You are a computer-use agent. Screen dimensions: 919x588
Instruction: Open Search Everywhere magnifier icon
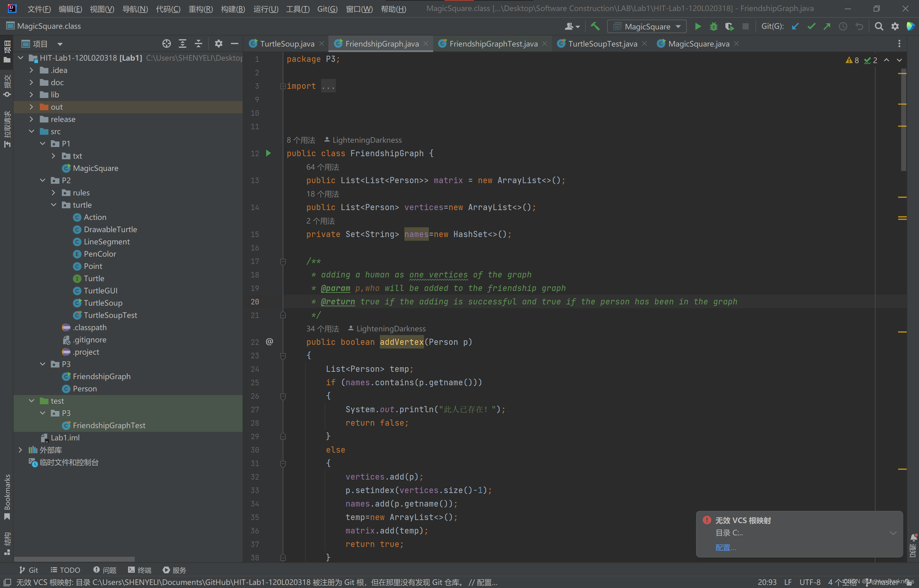pyautogui.click(x=879, y=26)
